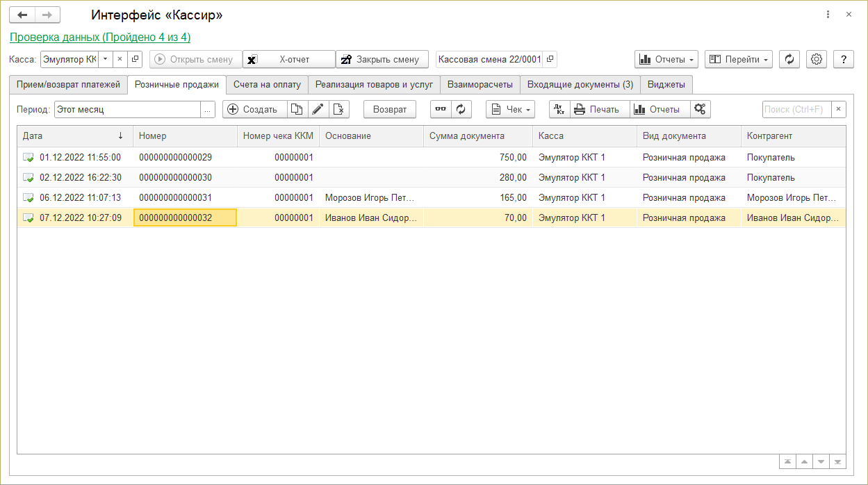
Task: Open settings via the gear icon
Action: [x=817, y=60]
